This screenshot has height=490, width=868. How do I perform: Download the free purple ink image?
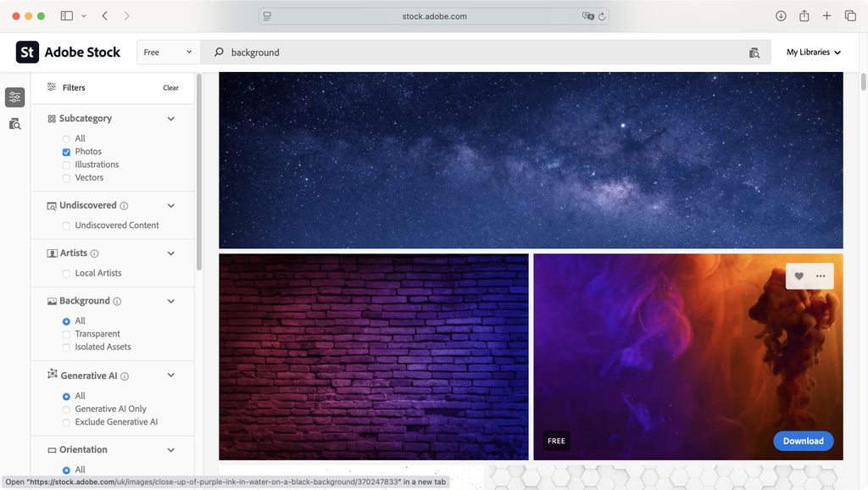pyautogui.click(x=802, y=441)
